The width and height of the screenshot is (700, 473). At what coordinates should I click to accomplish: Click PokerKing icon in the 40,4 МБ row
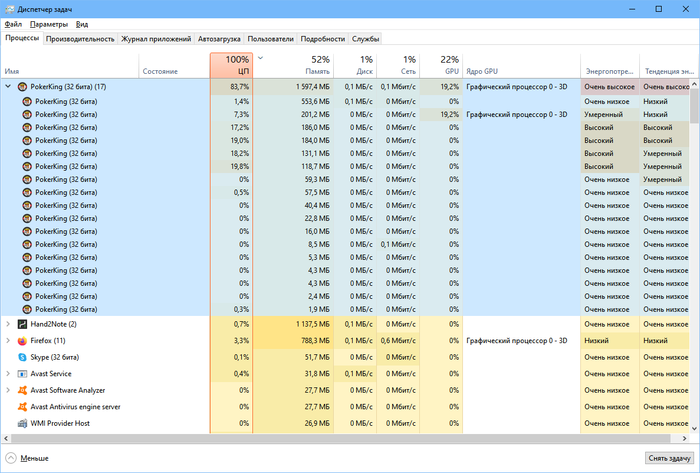pos(27,205)
